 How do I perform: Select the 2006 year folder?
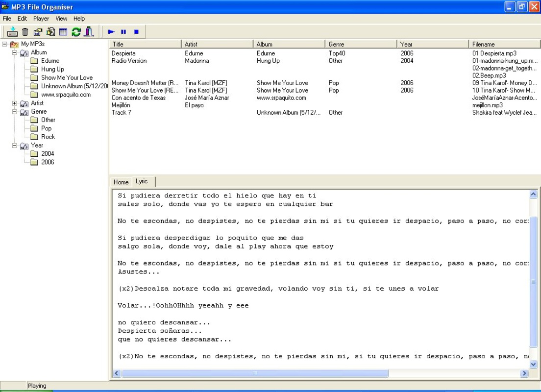pyautogui.click(x=48, y=162)
